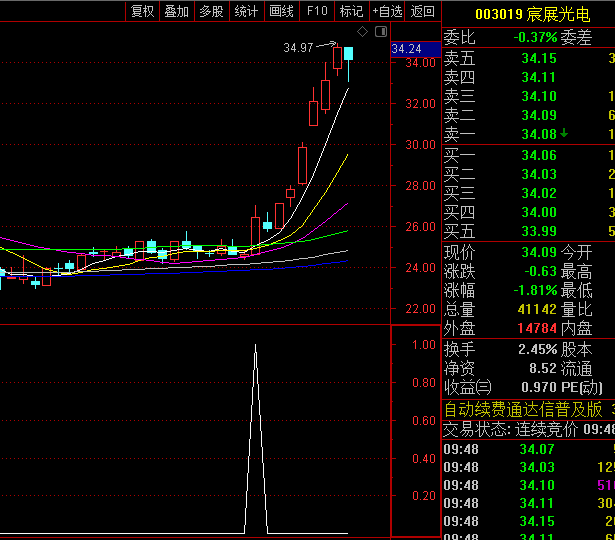Open the 统计 statistics tool
615x540 pixels.
pyautogui.click(x=246, y=11)
